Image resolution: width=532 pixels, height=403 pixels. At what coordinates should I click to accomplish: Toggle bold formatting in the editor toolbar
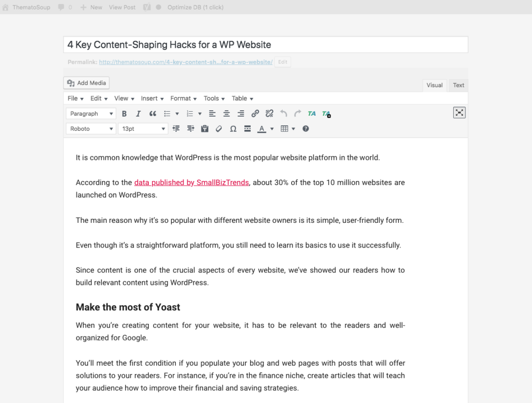[x=124, y=114]
